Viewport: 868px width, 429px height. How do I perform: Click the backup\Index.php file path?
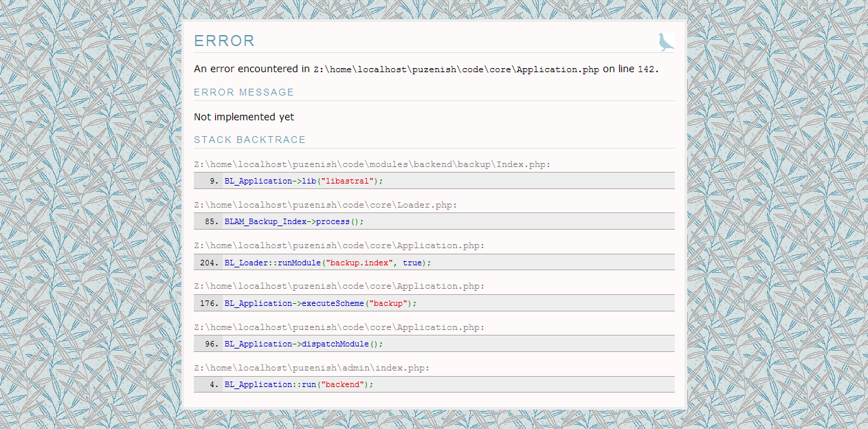(372, 164)
